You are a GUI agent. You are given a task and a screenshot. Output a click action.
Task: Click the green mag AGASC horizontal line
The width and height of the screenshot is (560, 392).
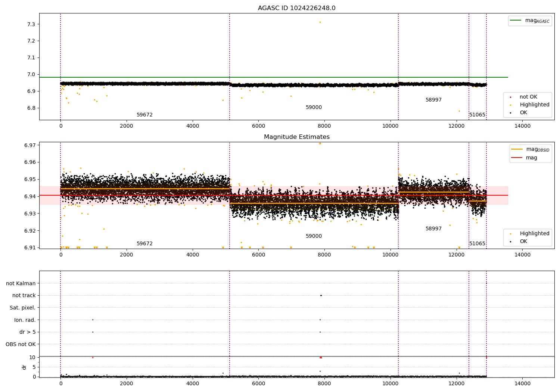coord(274,77)
